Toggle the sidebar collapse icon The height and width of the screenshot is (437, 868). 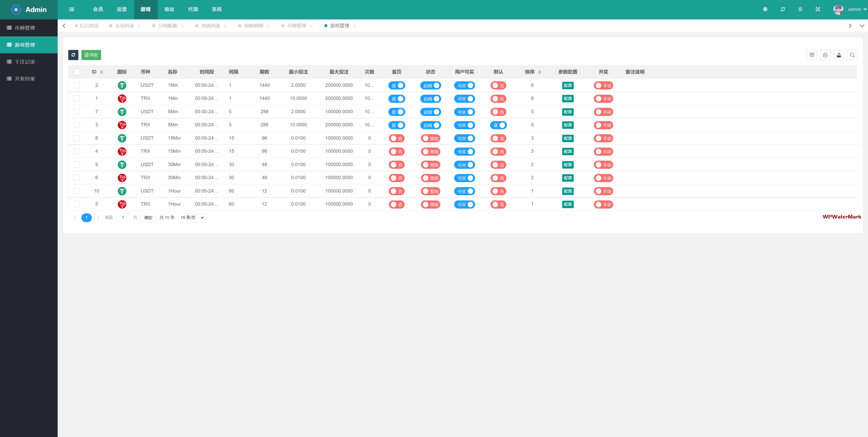point(72,9)
